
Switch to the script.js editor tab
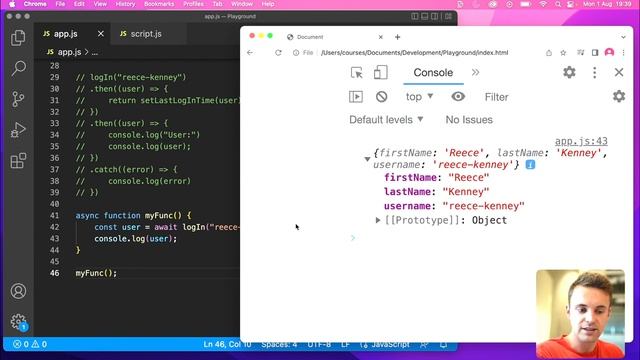(146, 34)
